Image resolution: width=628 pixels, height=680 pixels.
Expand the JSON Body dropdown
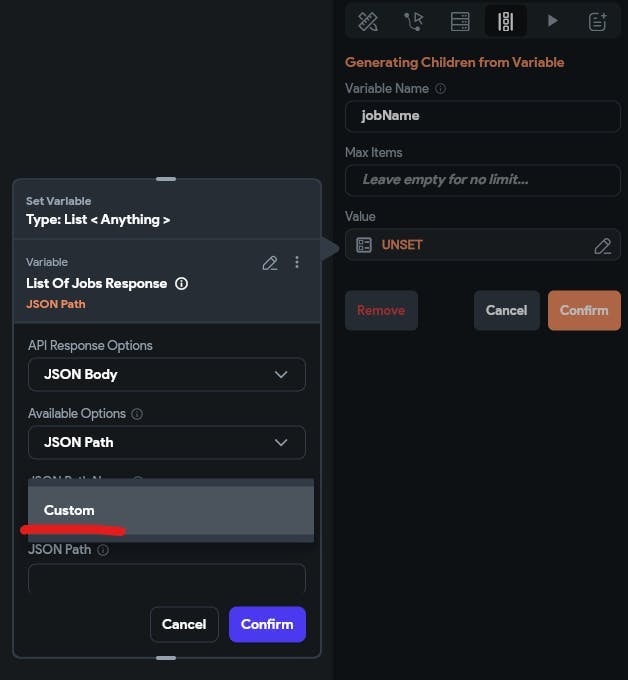pos(167,375)
